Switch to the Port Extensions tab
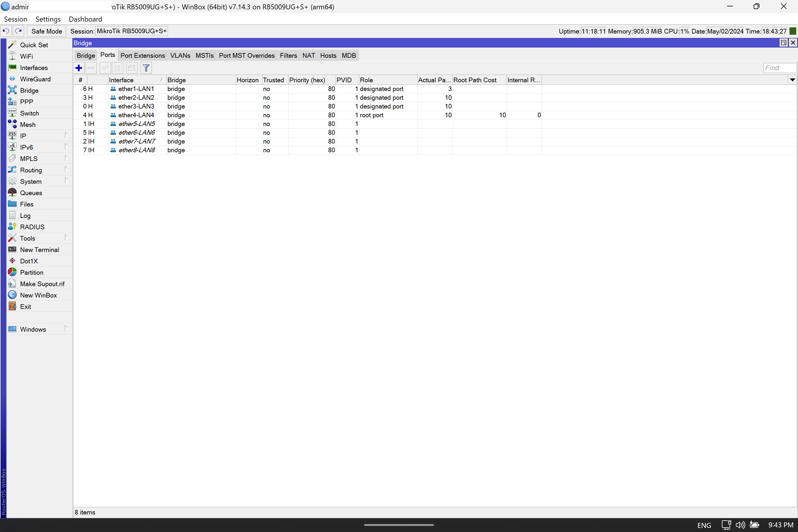The height and width of the screenshot is (532, 798). tap(143, 56)
